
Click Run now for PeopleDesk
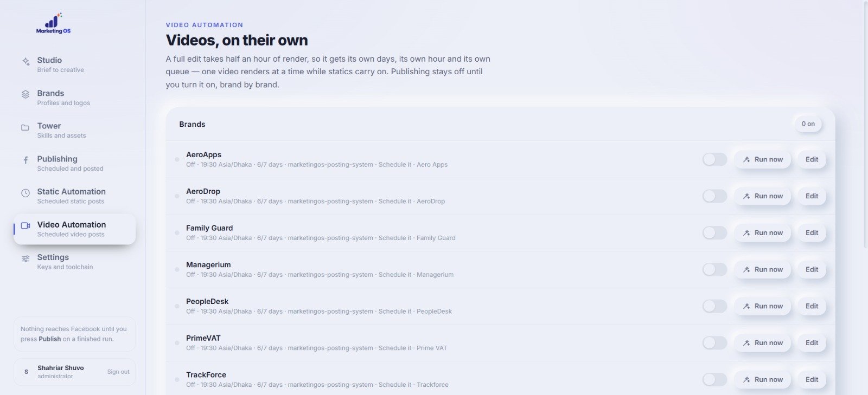[763, 306]
